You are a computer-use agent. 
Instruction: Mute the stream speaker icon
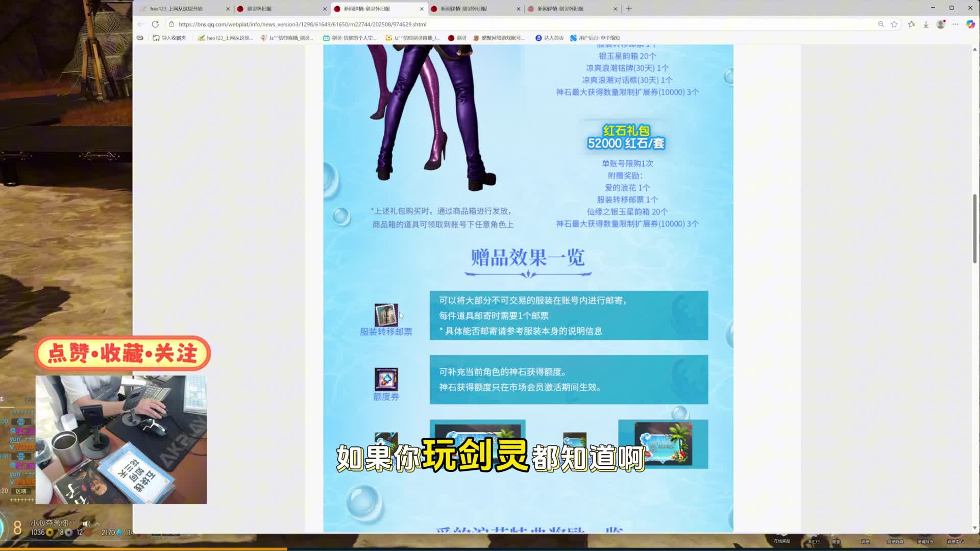(x=87, y=523)
